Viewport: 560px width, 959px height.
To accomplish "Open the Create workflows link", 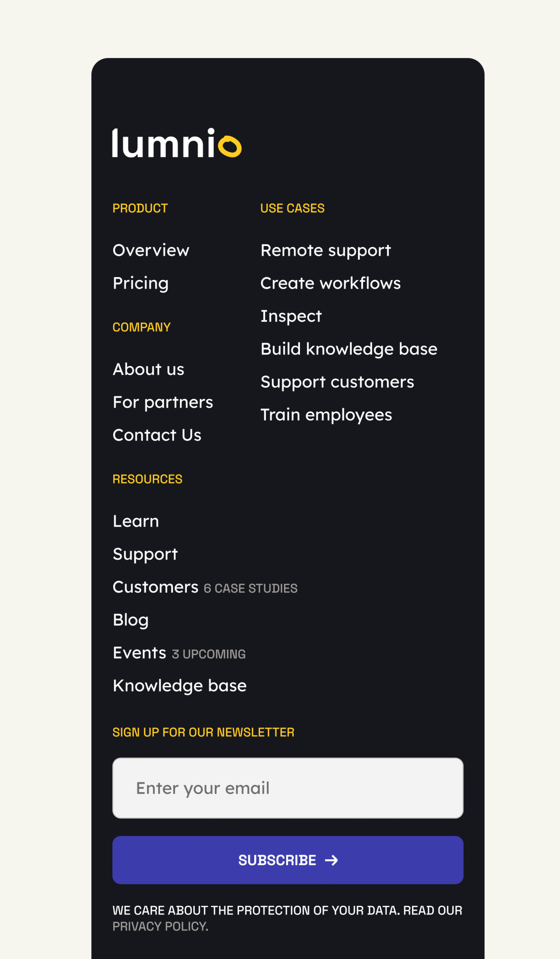I will point(331,283).
